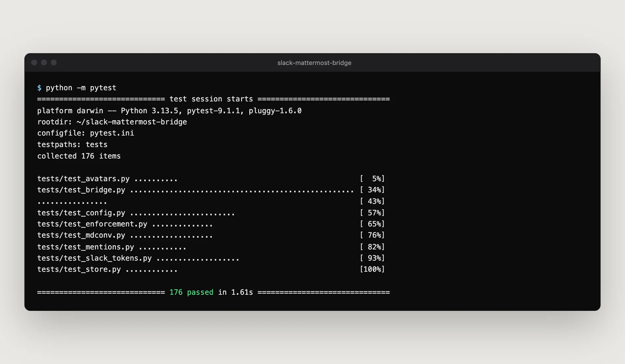Click the 'collected 176 items' line
This screenshot has width=625, height=364.
[79, 156]
